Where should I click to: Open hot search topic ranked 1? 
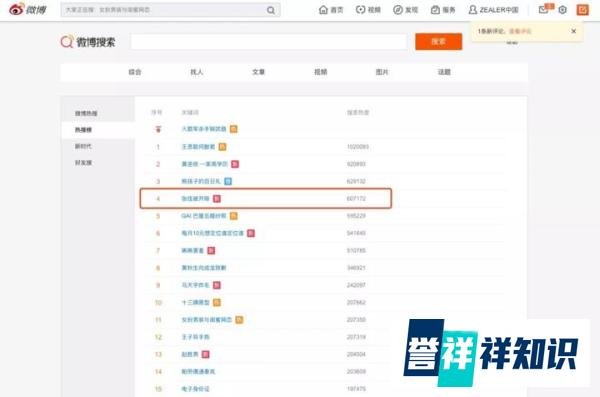coord(198,147)
